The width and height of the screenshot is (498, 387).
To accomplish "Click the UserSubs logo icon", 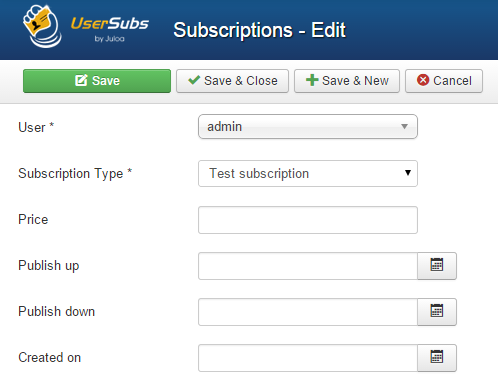I will (42, 27).
